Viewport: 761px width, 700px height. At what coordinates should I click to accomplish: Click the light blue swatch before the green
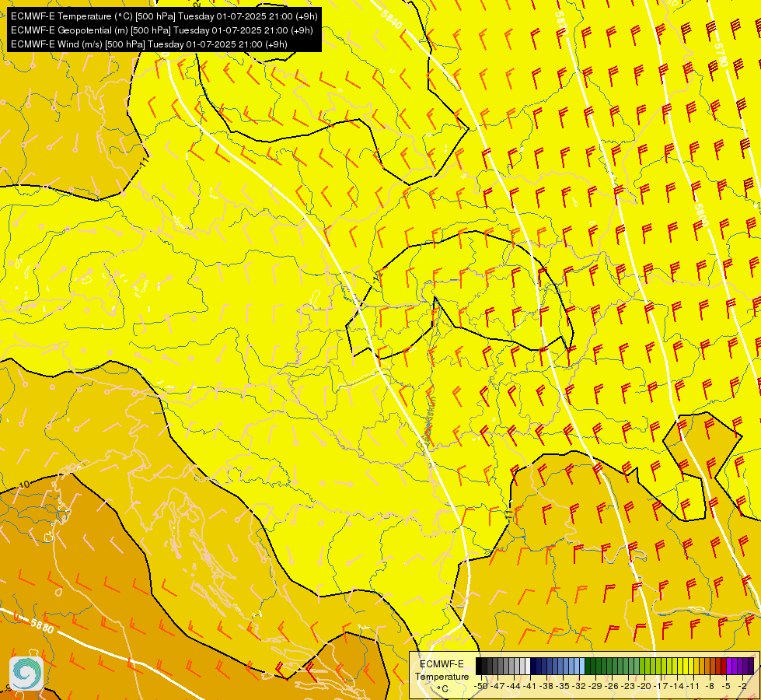582,667
